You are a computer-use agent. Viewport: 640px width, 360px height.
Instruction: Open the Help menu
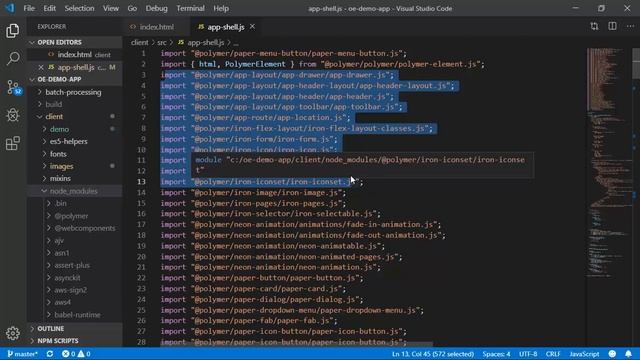(221, 8)
